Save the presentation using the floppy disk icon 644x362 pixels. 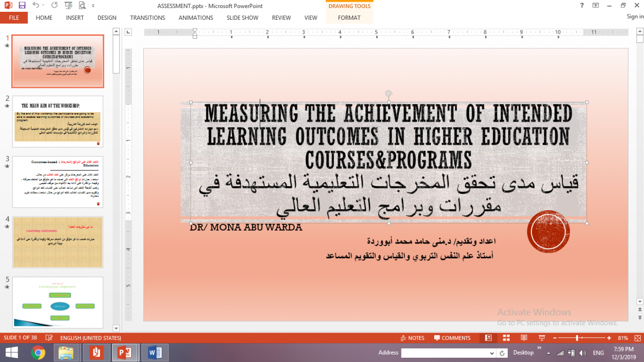pyautogui.click(x=22, y=5)
